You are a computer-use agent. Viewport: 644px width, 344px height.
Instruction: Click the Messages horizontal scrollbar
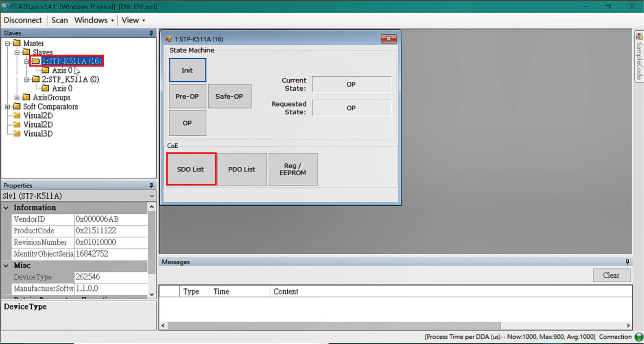point(334,326)
